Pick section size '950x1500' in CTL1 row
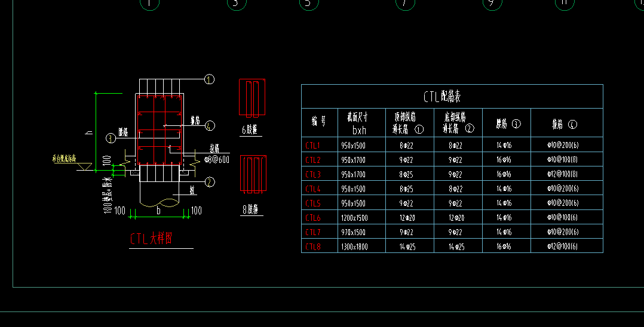The height and width of the screenshot is (327, 644). point(353,145)
